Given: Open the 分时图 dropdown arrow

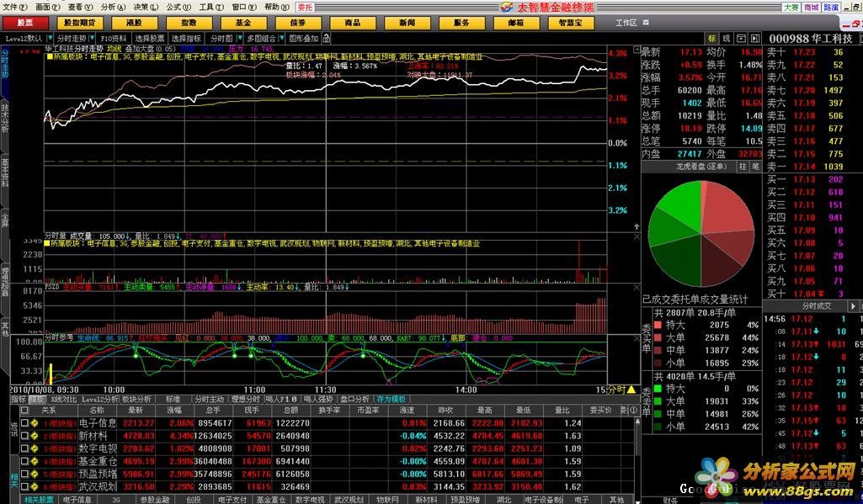Looking at the screenshot, I should pos(238,38).
